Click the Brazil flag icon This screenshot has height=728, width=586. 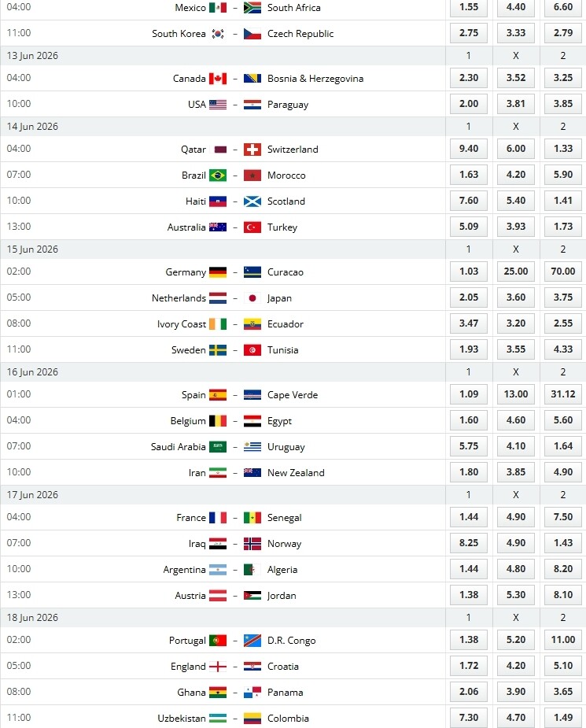[218, 176]
